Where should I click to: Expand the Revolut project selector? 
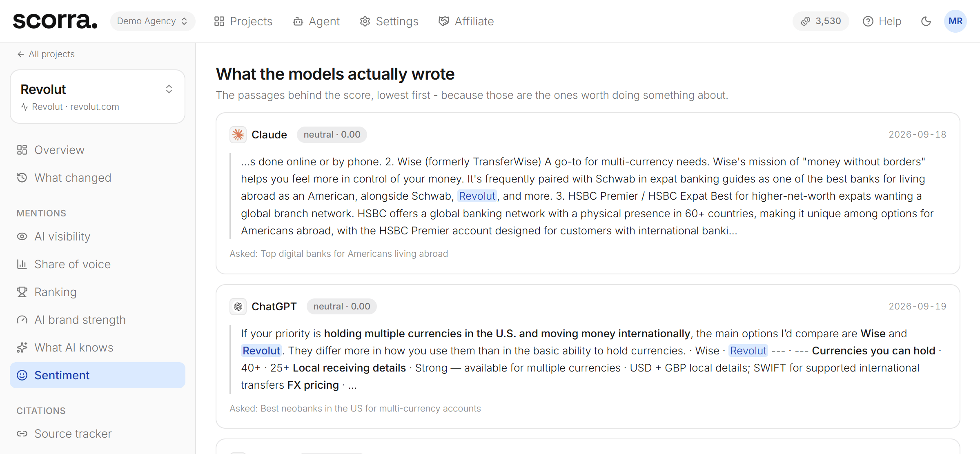pyautogui.click(x=98, y=97)
